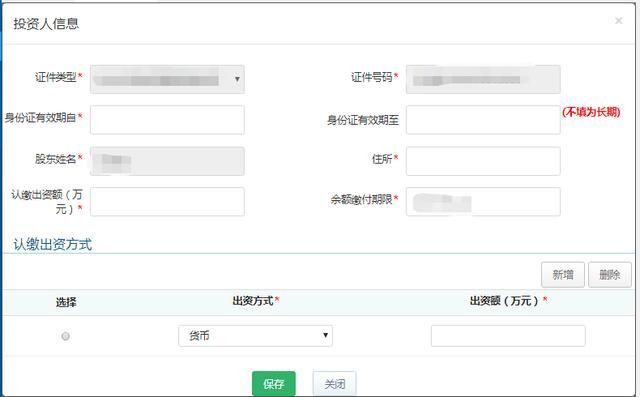Image resolution: width=640 pixels, height=397 pixels.
Task: Focus the 认缴出资额（万元）field
Action: (167, 201)
